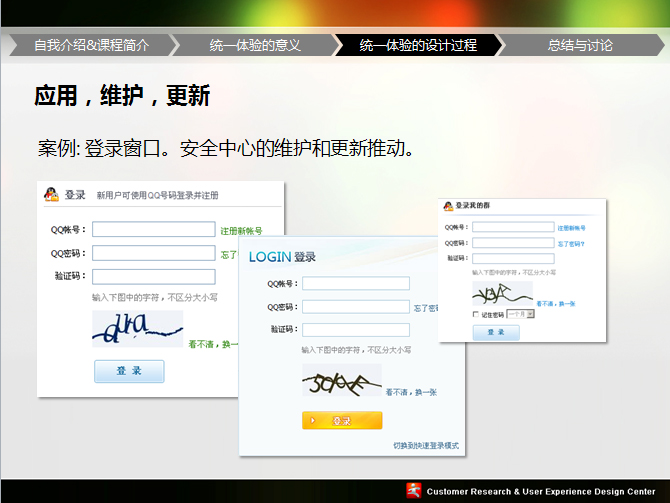Image resolution: width=670 pixels, height=503 pixels.
Task: Focus QQ帐号 field in LOGIN 登录 window
Action: click(x=356, y=283)
